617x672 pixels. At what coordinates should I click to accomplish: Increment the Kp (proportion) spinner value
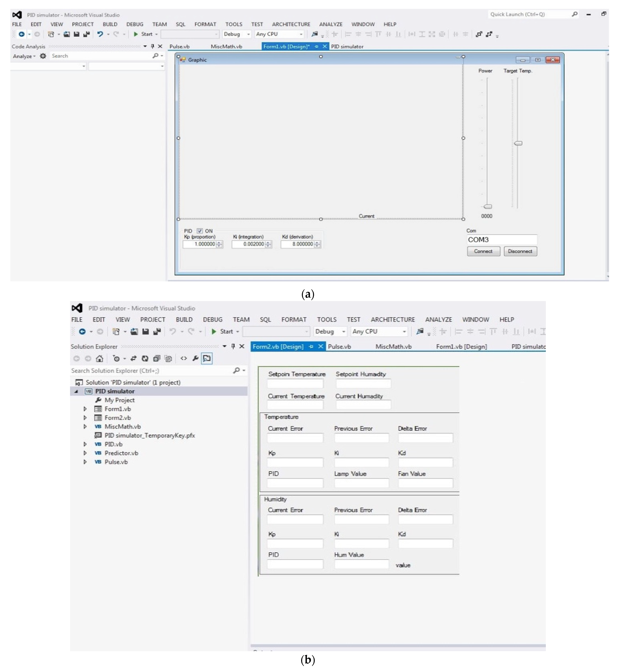(x=219, y=243)
